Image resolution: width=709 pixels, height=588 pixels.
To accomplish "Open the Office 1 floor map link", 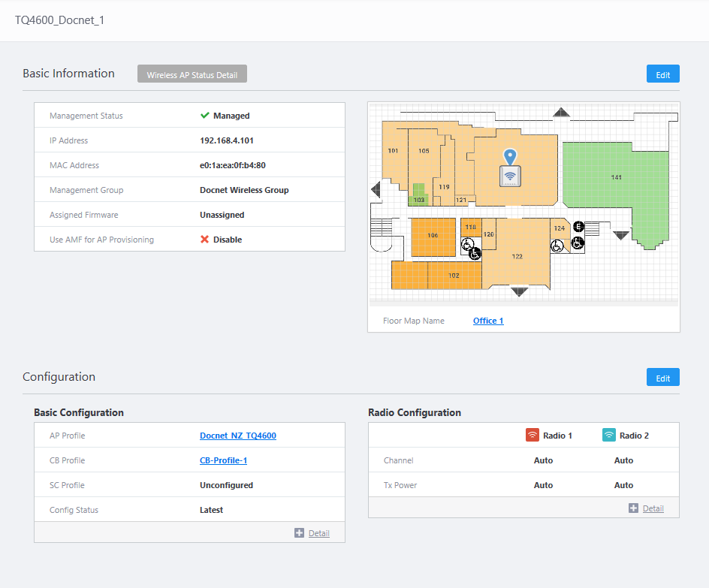I will click(488, 321).
